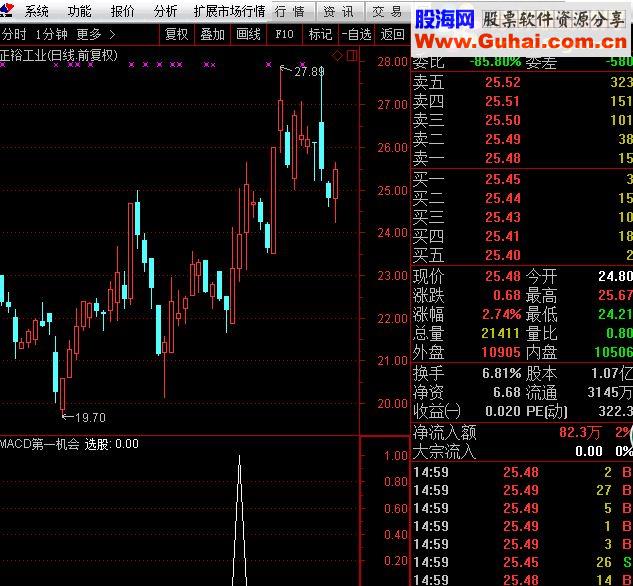Click the diamond icon above the candlestick chart
The image size is (633, 586).
[x=337, y=56]
